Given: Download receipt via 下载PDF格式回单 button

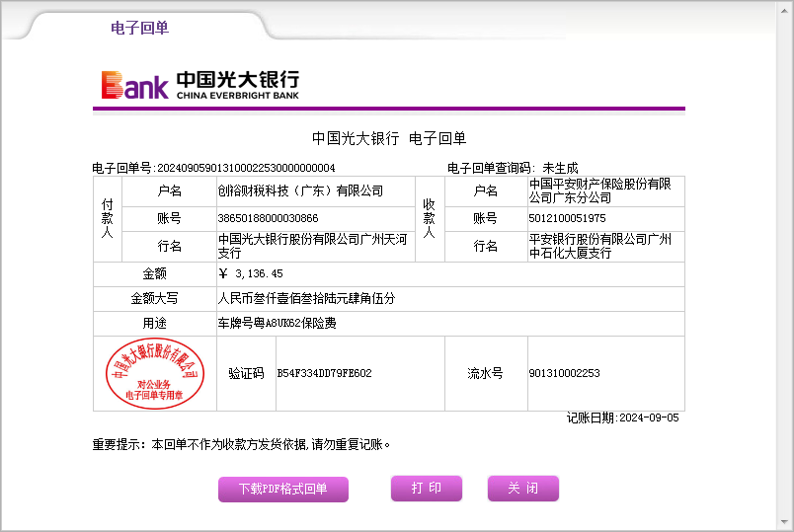Looking at the screenshot, I should click(282, 489).
